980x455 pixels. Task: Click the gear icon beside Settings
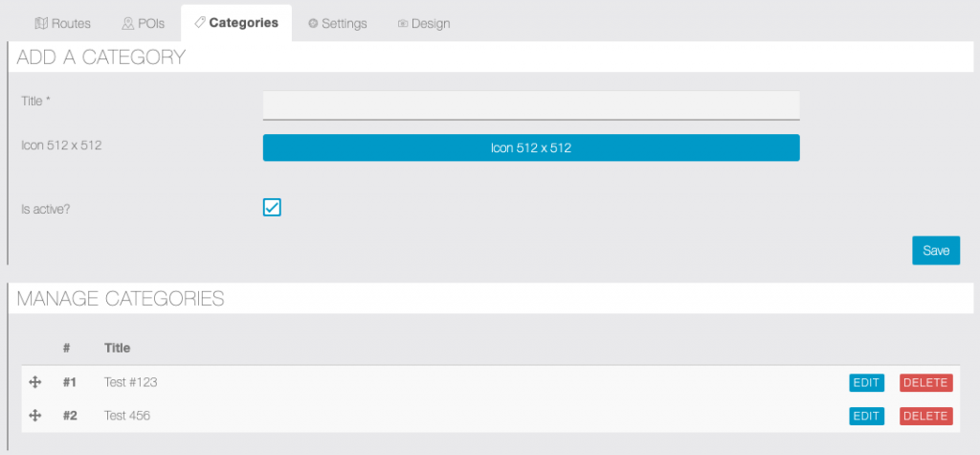pyautogui.click(x=313, y=24)
